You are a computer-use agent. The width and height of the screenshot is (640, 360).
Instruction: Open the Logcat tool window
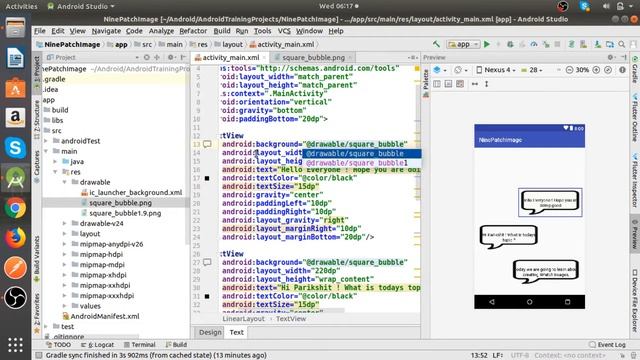pos(98,345)
